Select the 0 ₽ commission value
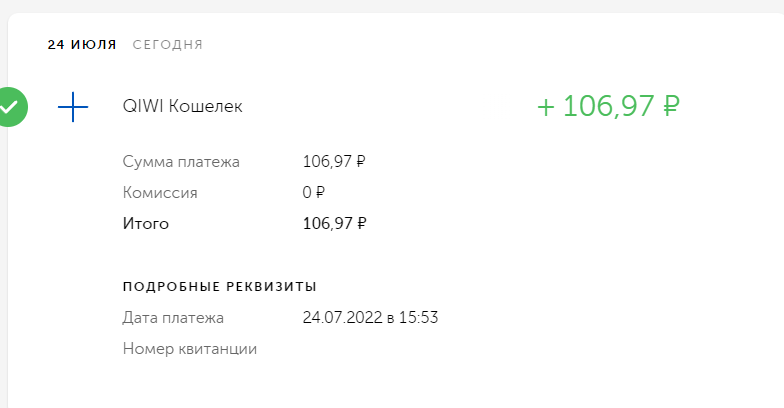This screenshot has width=784, height=408. (x=314, y=193)
